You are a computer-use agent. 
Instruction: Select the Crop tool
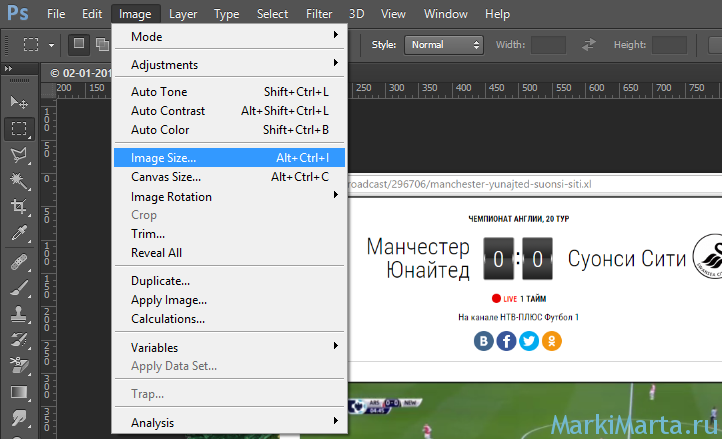tap(18, 207)
